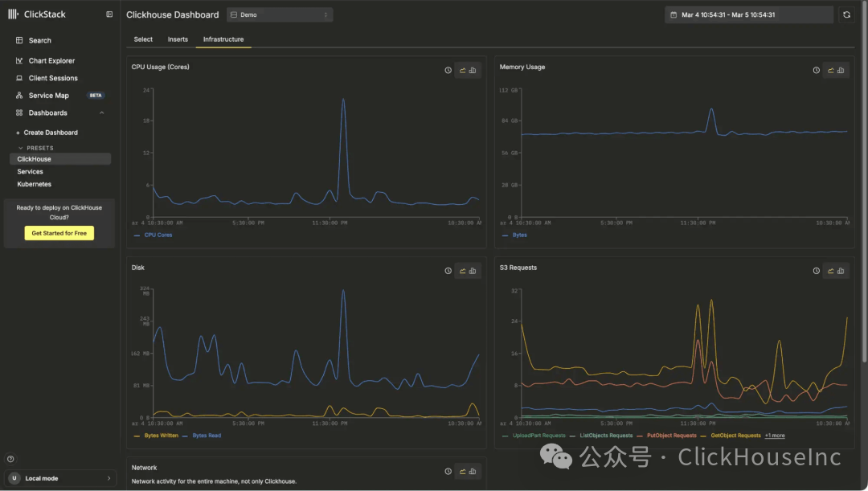The height and width of the screenshot is (491, 868).
Task: Set Memory Usage chart to bar view
Action: tap(841, 70)
